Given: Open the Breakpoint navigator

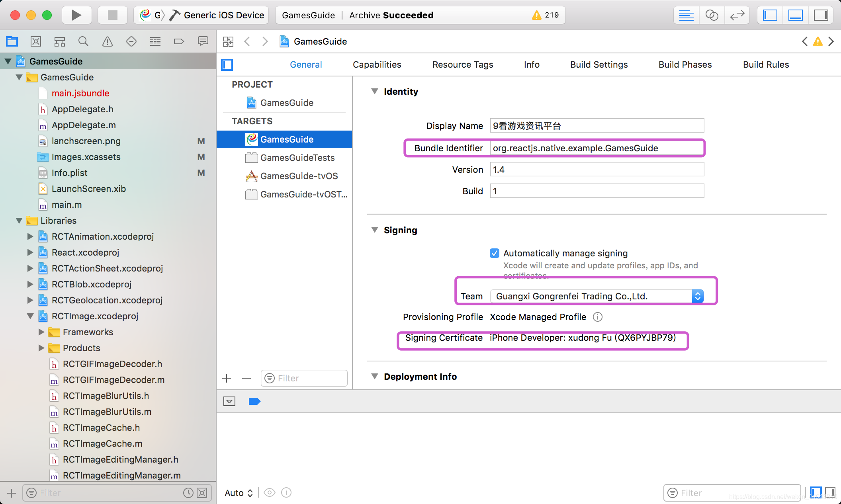Looking at the screenshot, I should [x=179, y=41].
